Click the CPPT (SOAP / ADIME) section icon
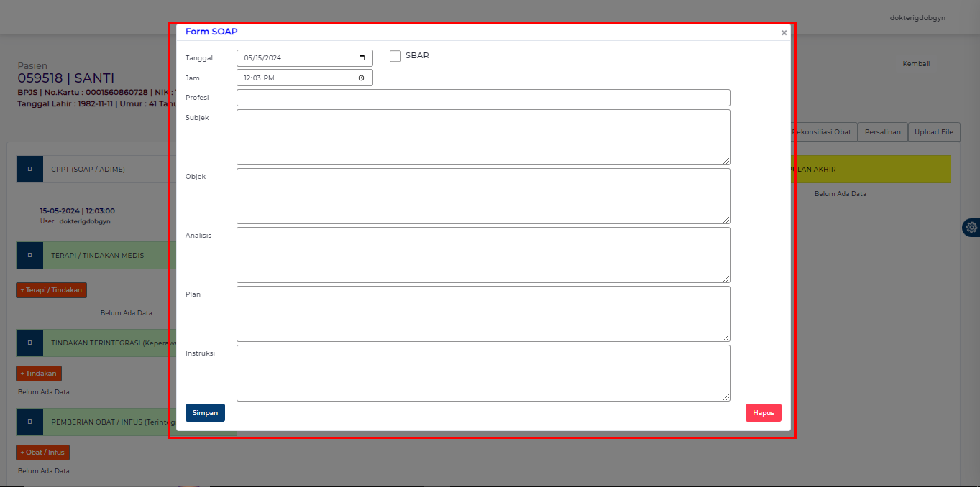Image resolution: width=980 pixels, height=487 pixels. (x=29, y=169)
